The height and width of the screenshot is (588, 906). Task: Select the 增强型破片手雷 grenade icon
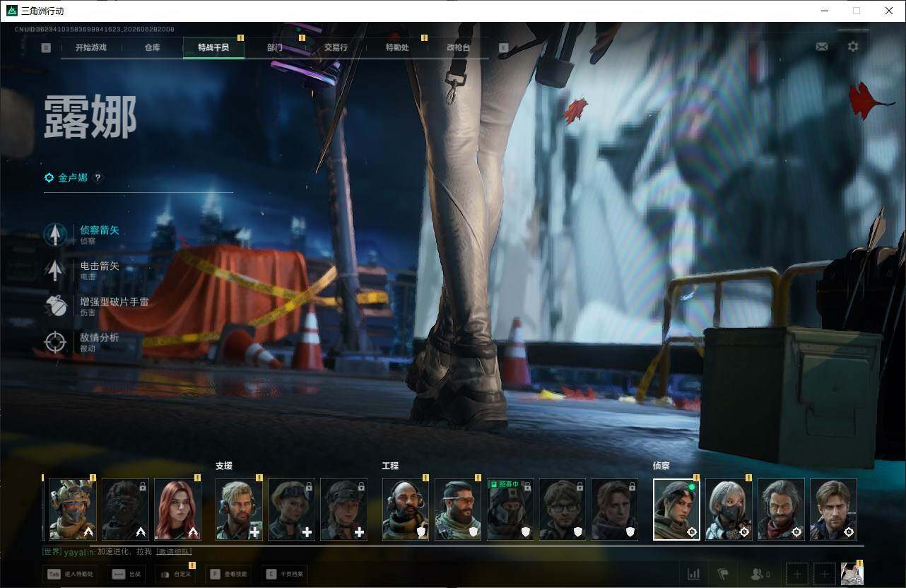coord(55,307)
